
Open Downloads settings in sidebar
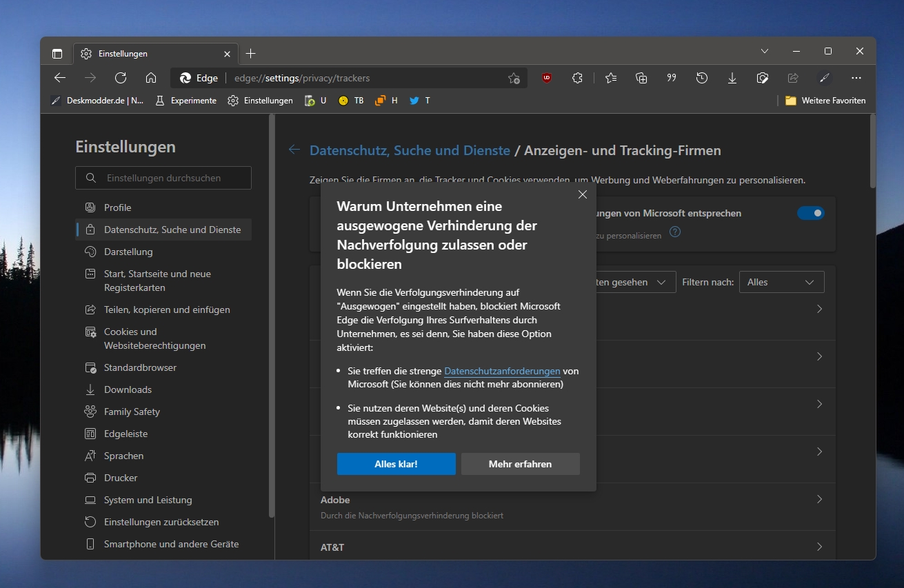163,389
